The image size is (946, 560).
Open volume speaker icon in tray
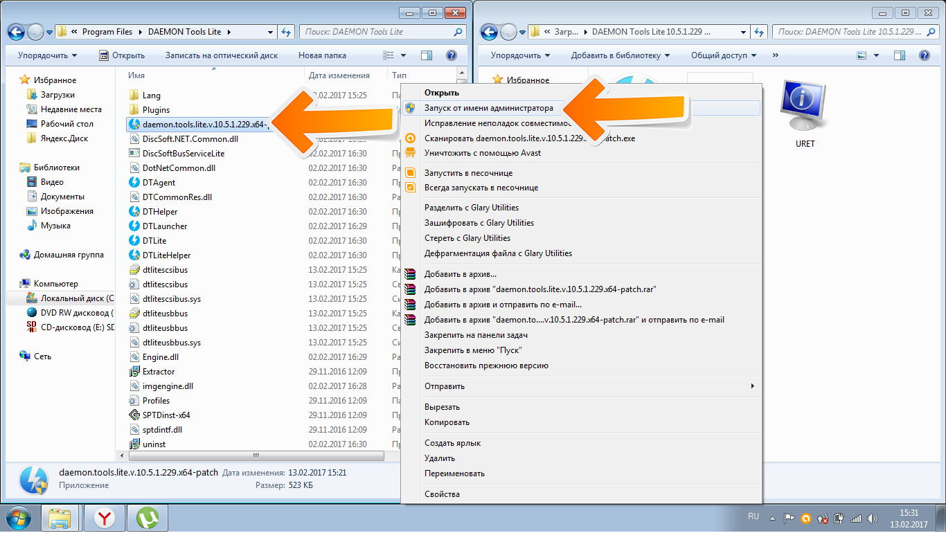(x=873, y=518)
